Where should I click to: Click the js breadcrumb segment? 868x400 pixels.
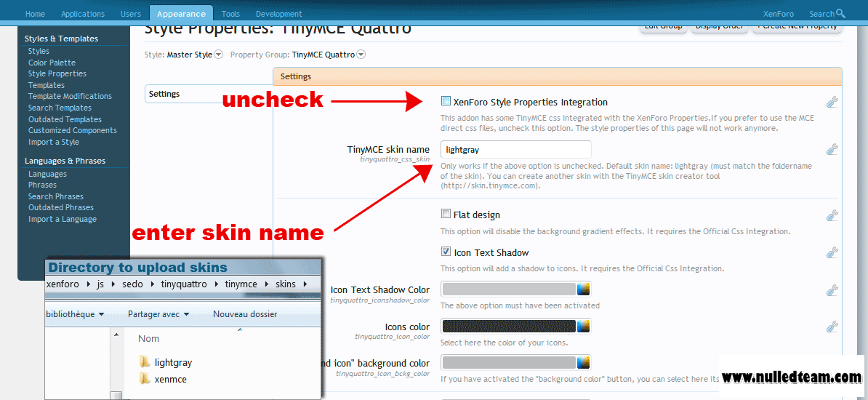pos(100,284)
